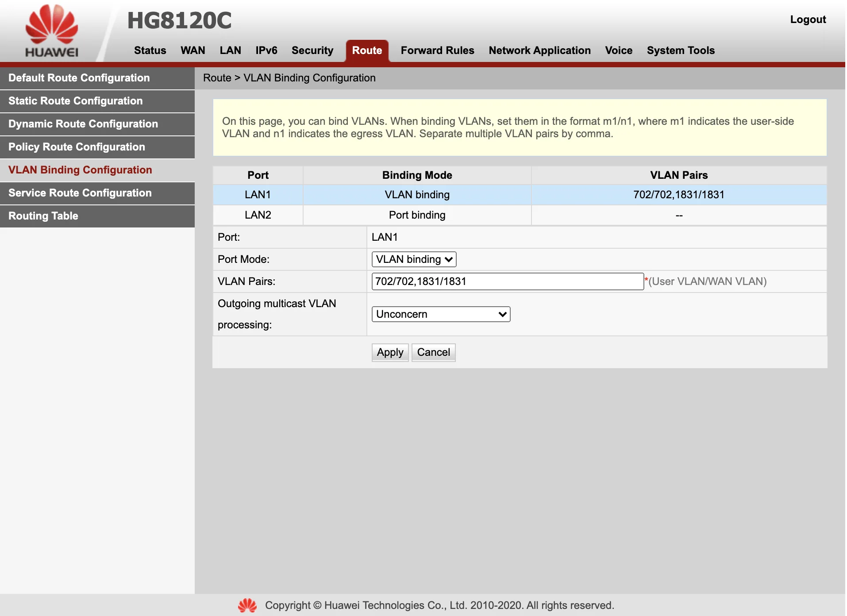Click Logout in the top right
This screenshot has width=847, height=616.
pos(808,19)
